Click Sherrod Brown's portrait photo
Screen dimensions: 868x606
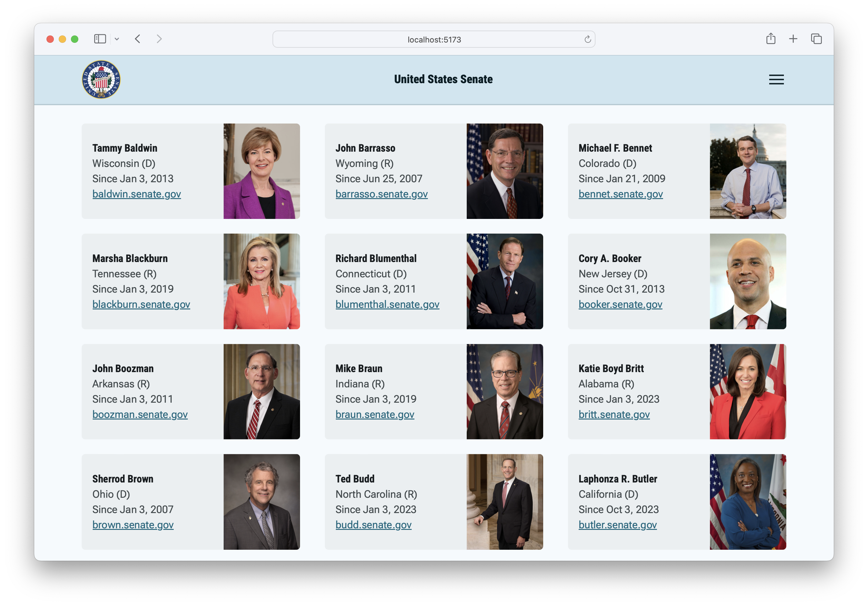[x=262, y=502]
